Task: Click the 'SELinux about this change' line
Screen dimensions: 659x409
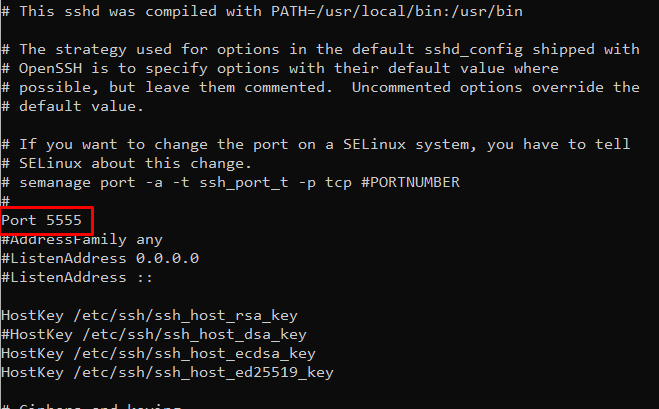Action: [x=127, y=164]
